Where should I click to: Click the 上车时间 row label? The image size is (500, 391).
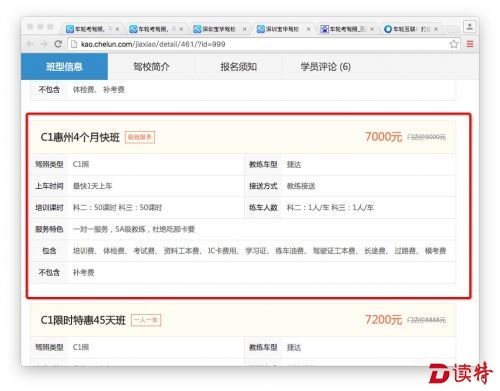click(49, 186)
